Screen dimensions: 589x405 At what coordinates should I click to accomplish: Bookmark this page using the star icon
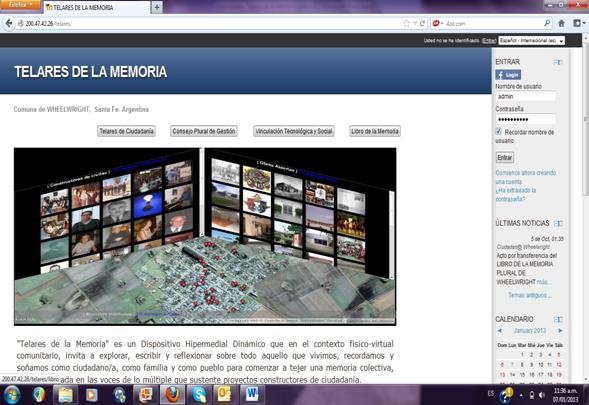click(406, 23)
